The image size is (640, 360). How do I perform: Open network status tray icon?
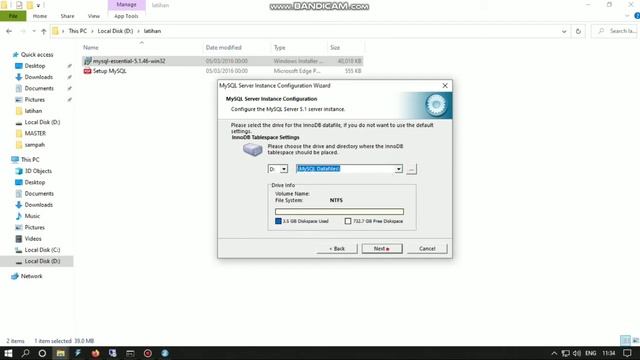[565, 353]
